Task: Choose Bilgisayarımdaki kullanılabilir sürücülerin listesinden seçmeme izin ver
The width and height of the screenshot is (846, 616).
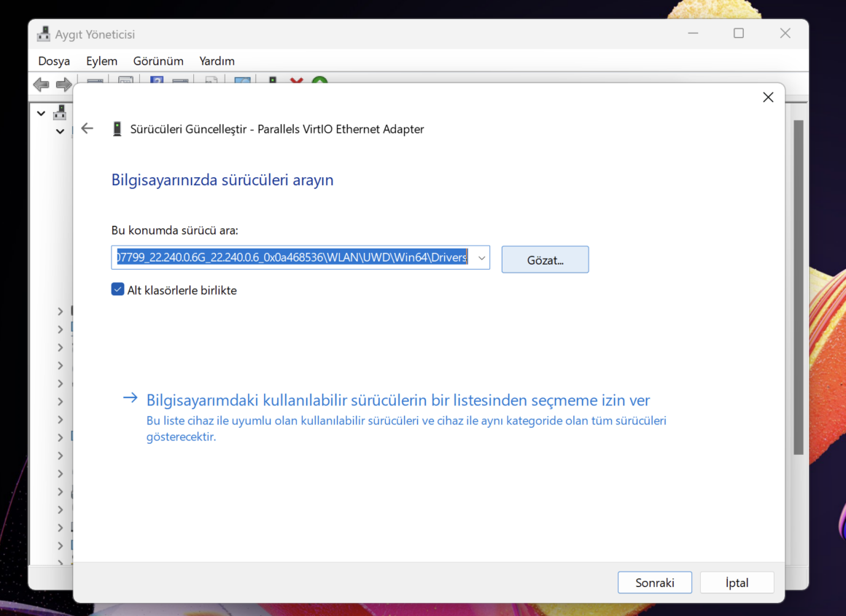Action: 398,399
